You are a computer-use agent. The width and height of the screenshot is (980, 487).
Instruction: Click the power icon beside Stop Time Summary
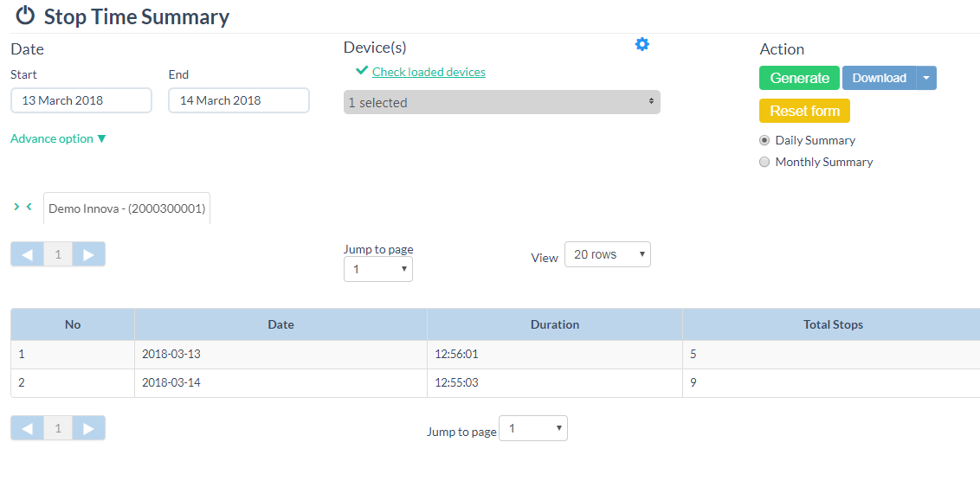click(x=25, y=16)
